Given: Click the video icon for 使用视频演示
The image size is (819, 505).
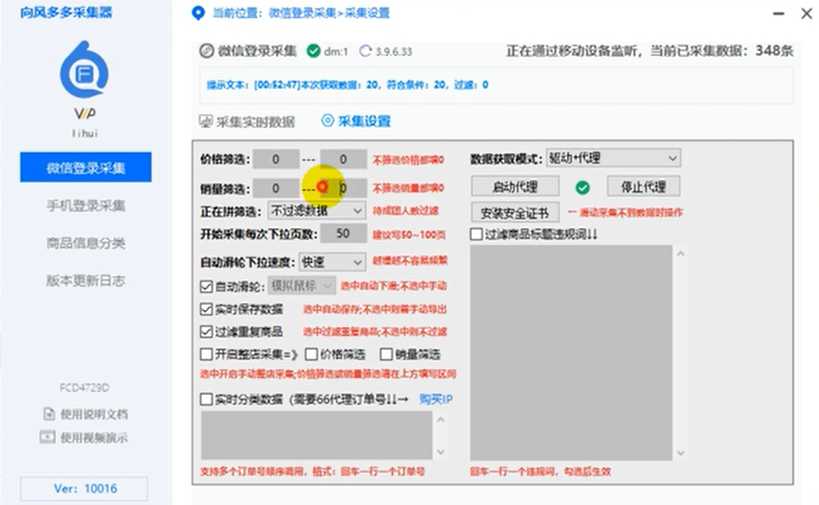Looking at the screenshot, I should point(47,437).
